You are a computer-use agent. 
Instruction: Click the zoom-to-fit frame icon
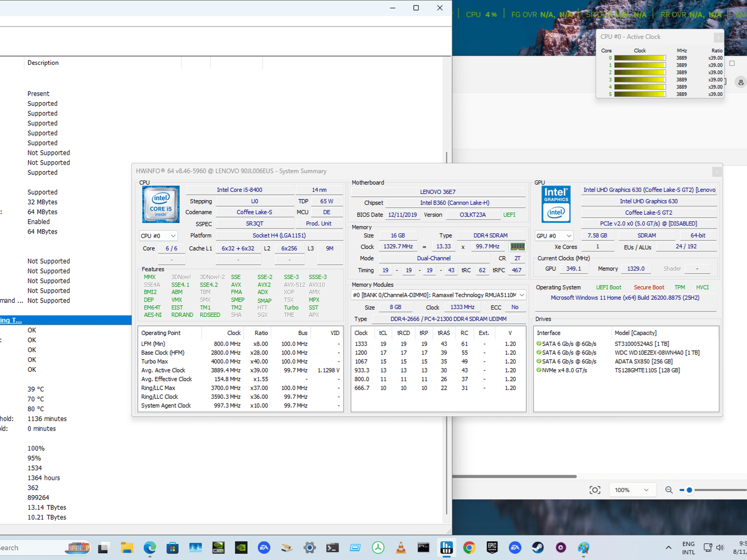595,490
